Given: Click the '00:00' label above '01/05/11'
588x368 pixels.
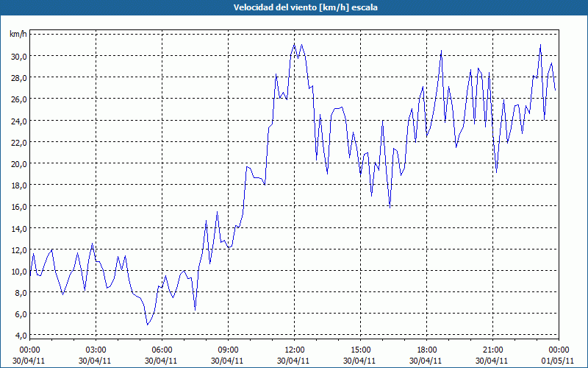Looking at the screenshot, I should click(x=559, y=350).
